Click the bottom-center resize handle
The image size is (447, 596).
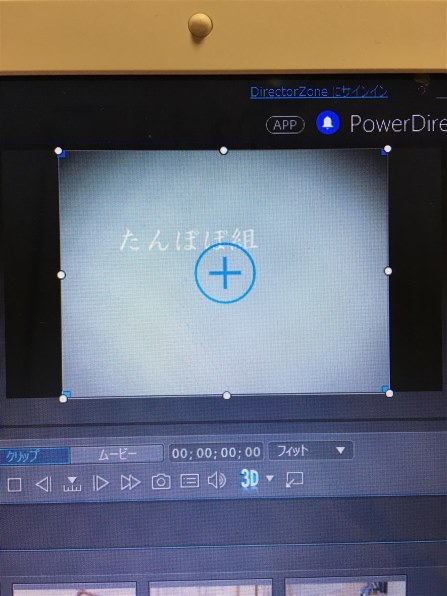point(227,396)
